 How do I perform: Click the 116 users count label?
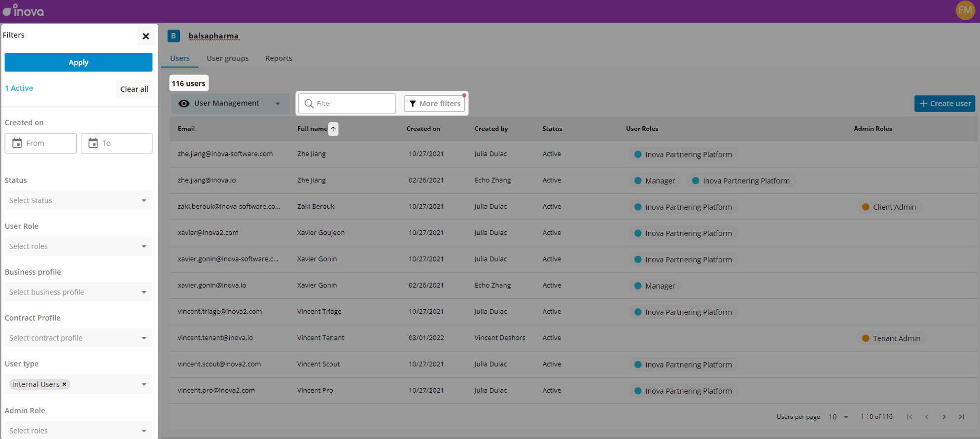(189, 83)
